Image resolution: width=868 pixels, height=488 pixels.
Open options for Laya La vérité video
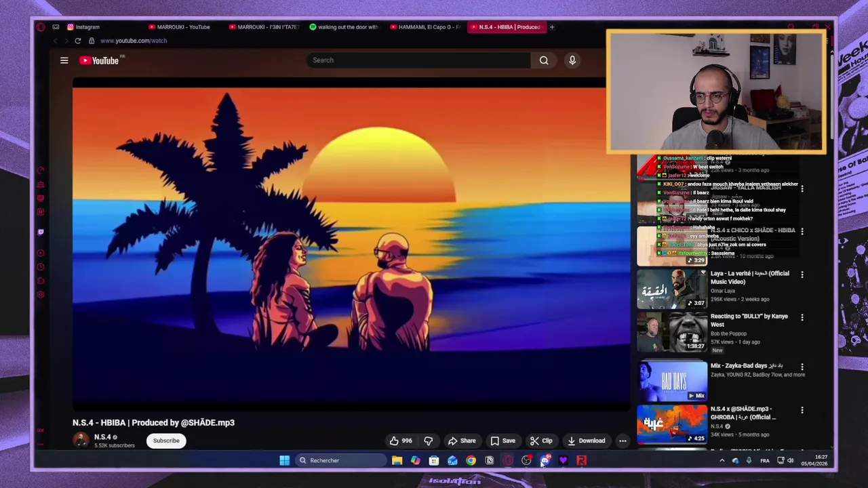point(802,274)
